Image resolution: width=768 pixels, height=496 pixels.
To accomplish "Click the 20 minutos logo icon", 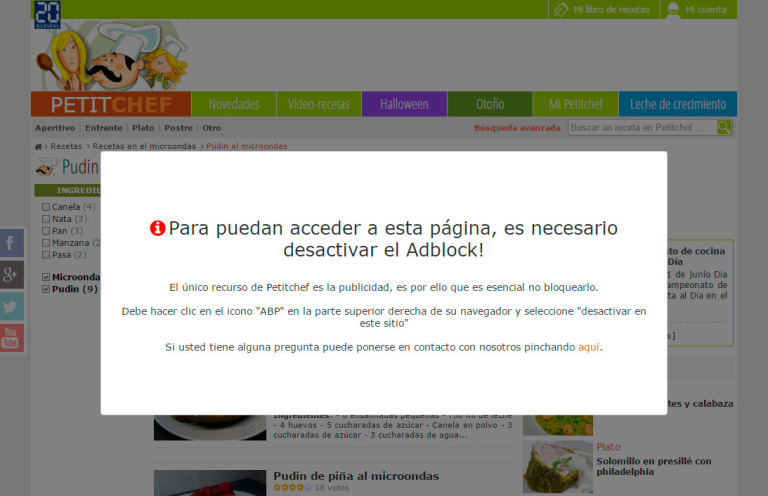I will coord(48,14).
